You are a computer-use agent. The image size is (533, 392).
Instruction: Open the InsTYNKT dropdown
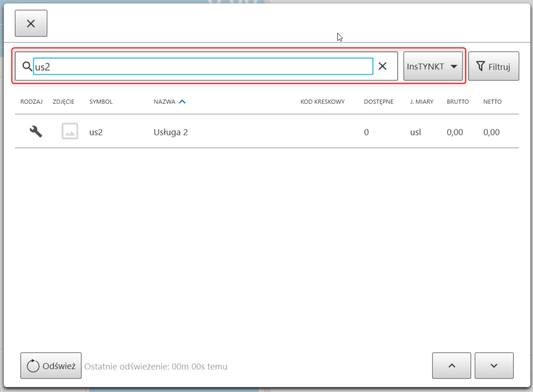pyautogui.click(x=433, y=66)
